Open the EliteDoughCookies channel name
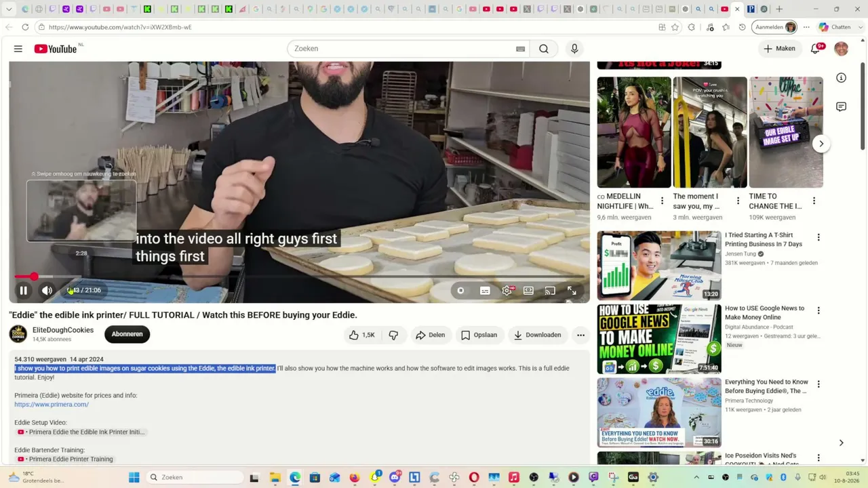868x488 pixels. pos(63,330)
